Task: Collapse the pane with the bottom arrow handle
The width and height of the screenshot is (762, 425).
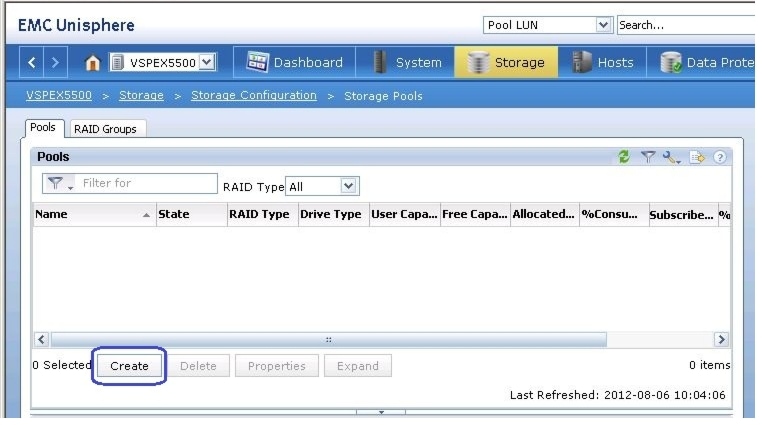Action: [381, 412]
